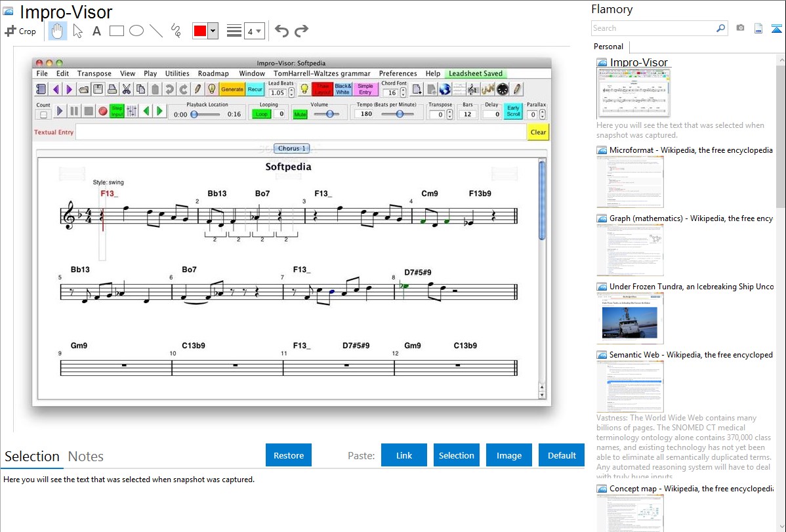Click the MIDI connector icon
This screenshot has width=786, height=532.
click(503, 89)
